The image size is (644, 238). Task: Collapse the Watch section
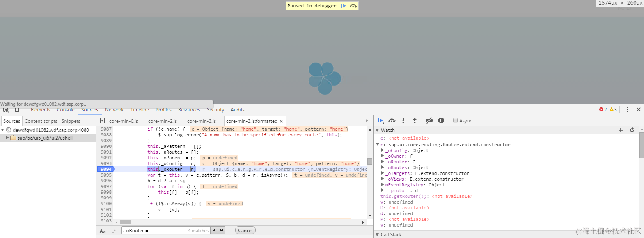click(377, 130)
